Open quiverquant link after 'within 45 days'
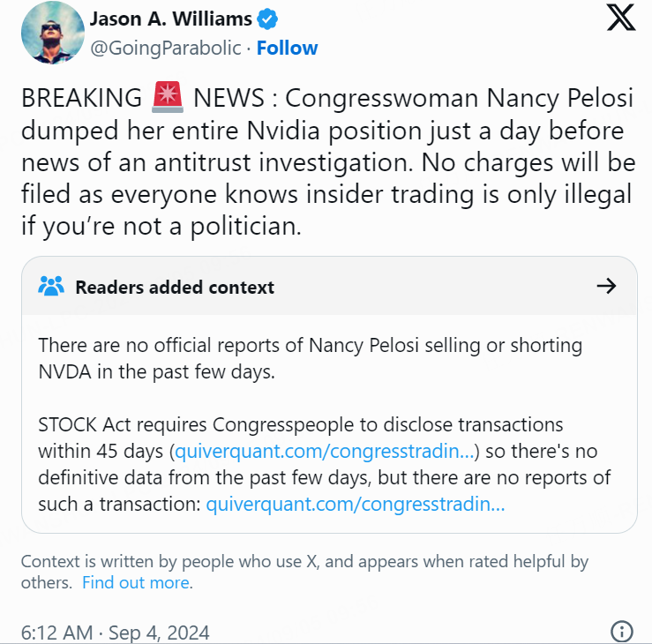652x644 pixels. (x=326, y=452)
